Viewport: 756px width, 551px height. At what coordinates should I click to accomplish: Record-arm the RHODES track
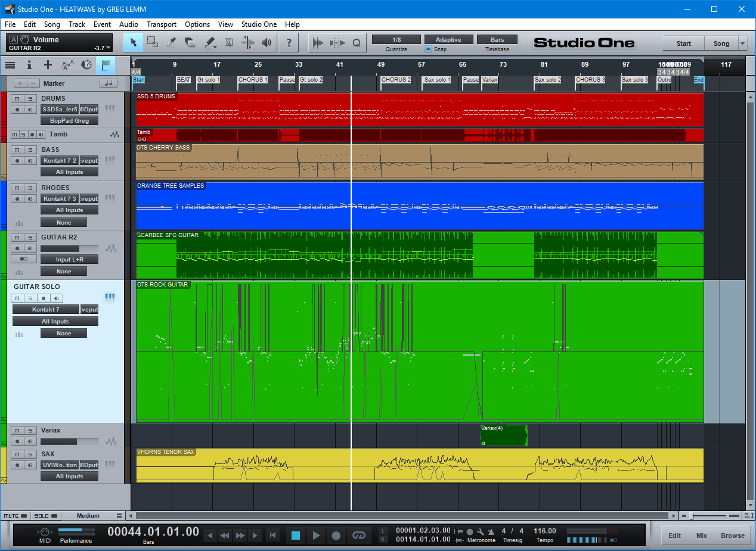[x=17, y=198]
